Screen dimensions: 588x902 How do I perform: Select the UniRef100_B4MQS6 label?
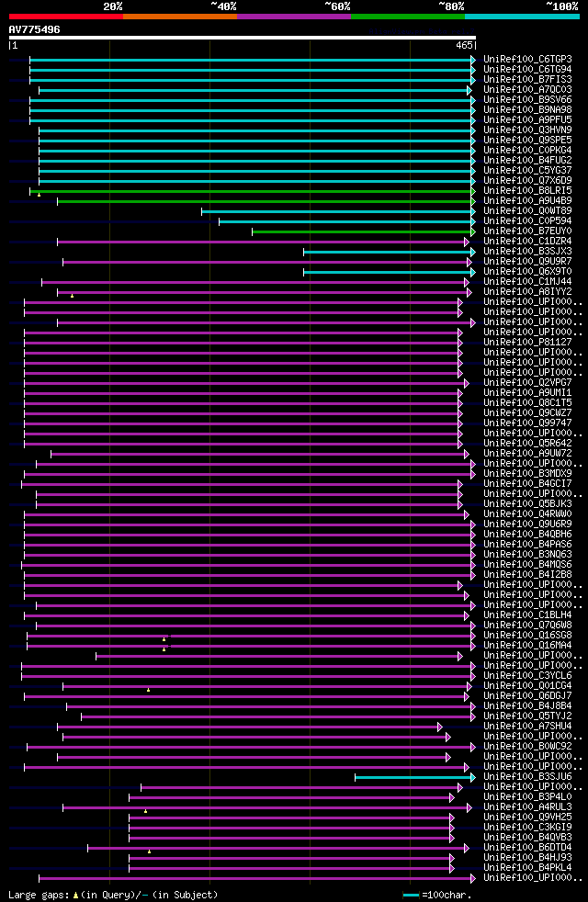tap(527, 565)
